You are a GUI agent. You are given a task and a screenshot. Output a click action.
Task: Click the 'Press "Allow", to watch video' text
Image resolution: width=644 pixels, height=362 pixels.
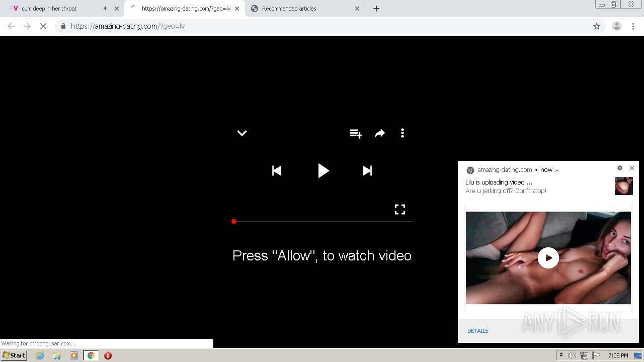click(x=322, y=255)
